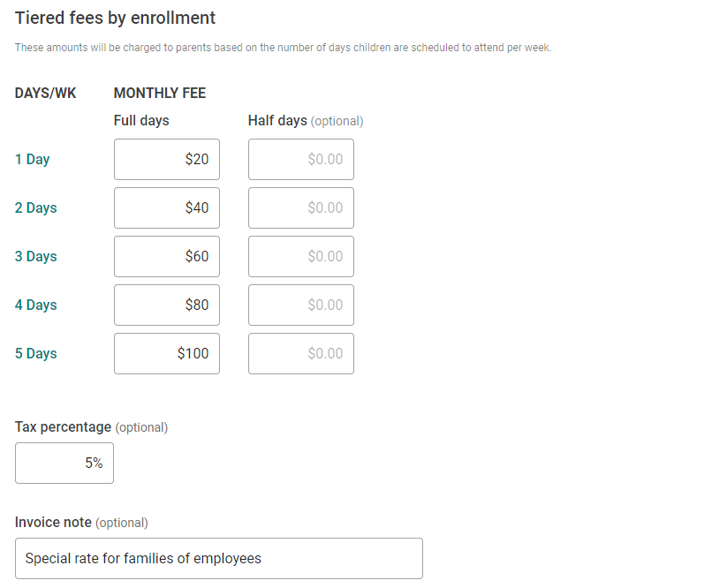Click the 5 Days half days fee field
This screenshot has height=588, width=727.
pos(301,353)
